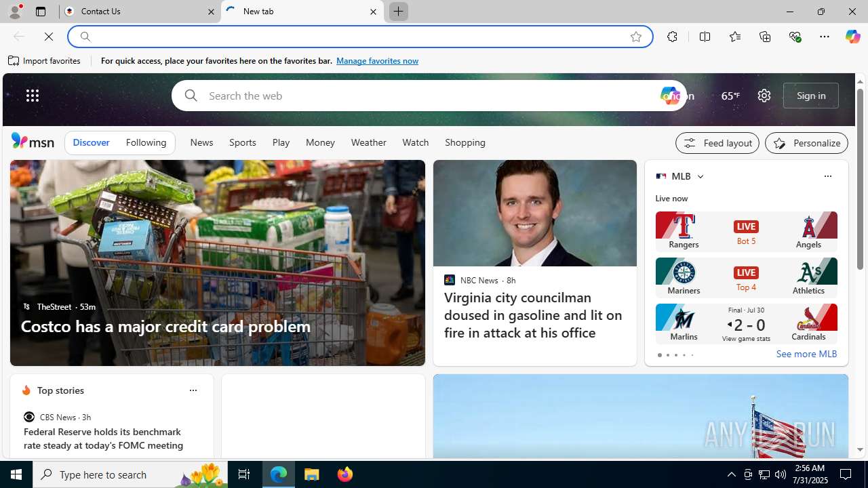Image resolution: width=868 pixels, height=488 pixels.
Task: Open File Explorer from taskbar
Action: (x=312, y=474)
